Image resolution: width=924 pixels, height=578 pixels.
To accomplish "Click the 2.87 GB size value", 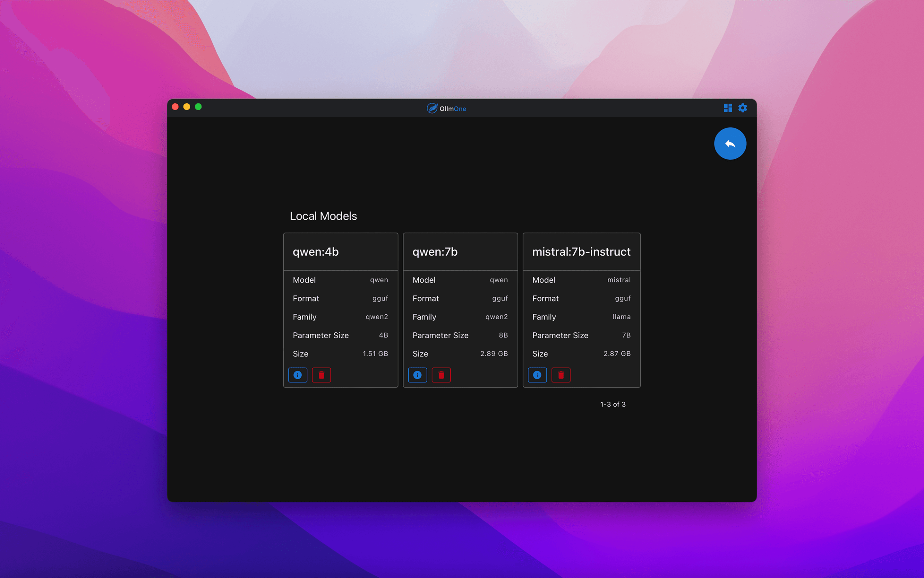I will [617, 354].
